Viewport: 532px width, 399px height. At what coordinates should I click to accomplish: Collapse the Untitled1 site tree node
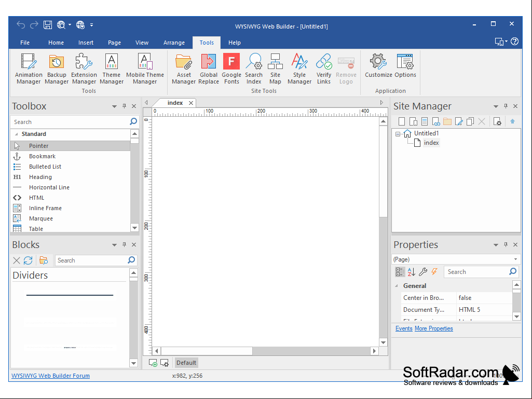tap(398, 134)
